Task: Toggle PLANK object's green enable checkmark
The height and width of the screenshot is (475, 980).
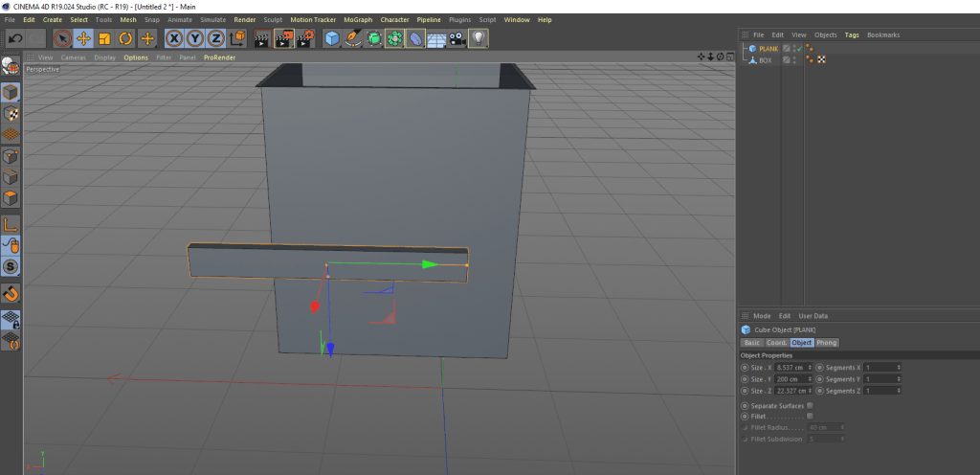Action: 798,48
